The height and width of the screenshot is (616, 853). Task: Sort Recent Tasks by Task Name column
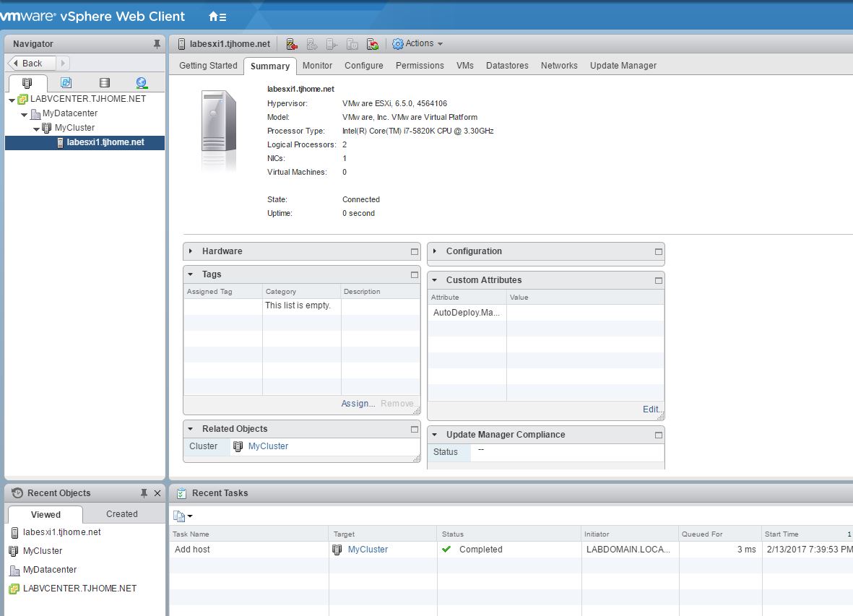tap(248, 534)
